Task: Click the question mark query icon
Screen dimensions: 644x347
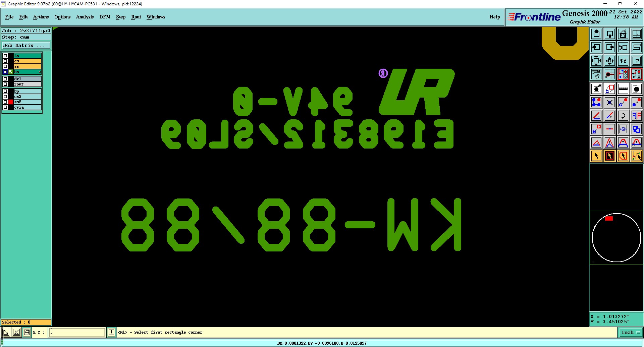Action: (637, 61)
